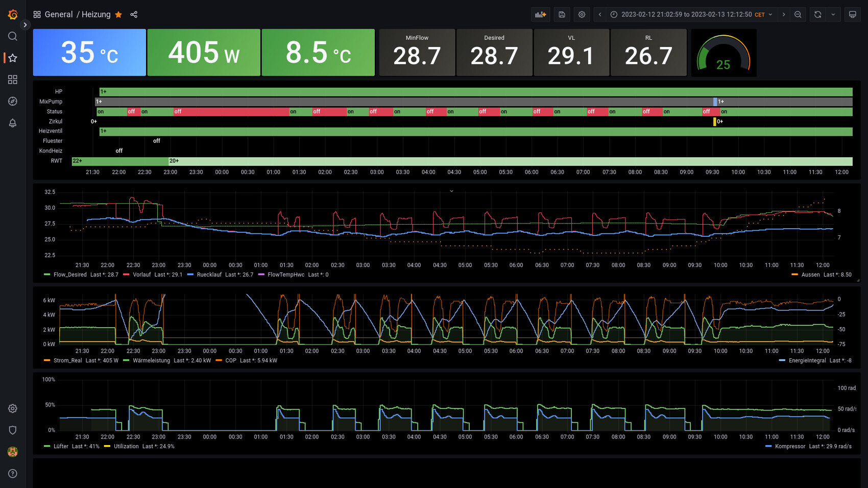Shift time range backward with left arrow
Viewport: 868px width, 488px height.
[600, 15]
